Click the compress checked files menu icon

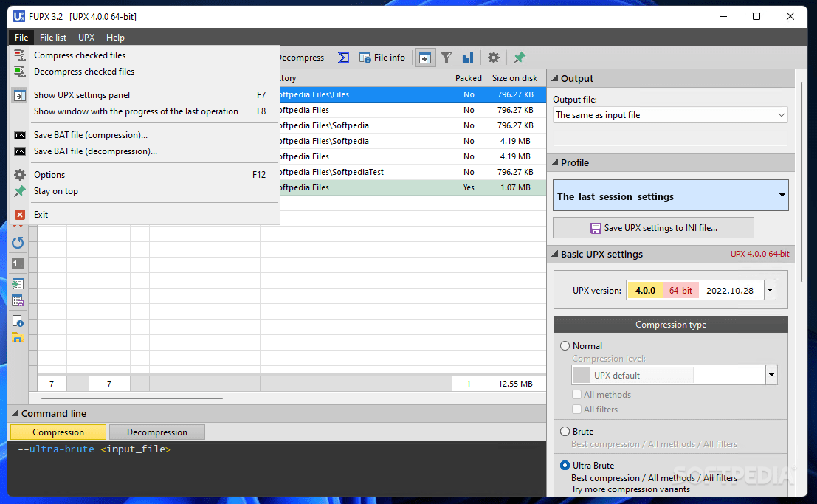(19, 55)
